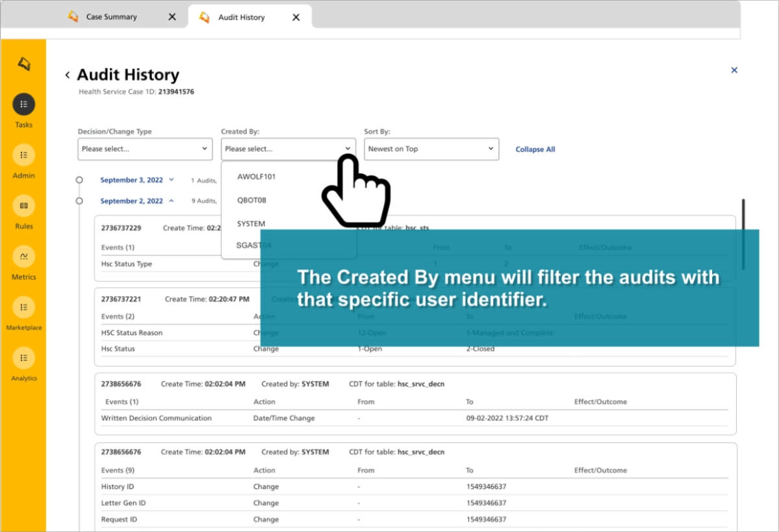Switch to the Case Summary tab
This screenshot has width=779, height=532.
point(111,17)
